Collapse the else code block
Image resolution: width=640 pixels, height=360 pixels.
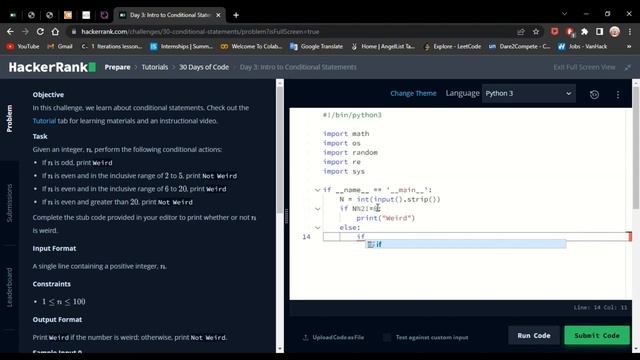pyautogui.click(x=318, y=227)
